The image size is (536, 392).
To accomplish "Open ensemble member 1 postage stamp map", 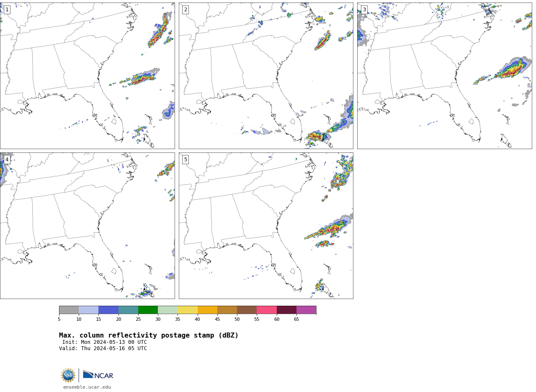I will click(87, 76).
